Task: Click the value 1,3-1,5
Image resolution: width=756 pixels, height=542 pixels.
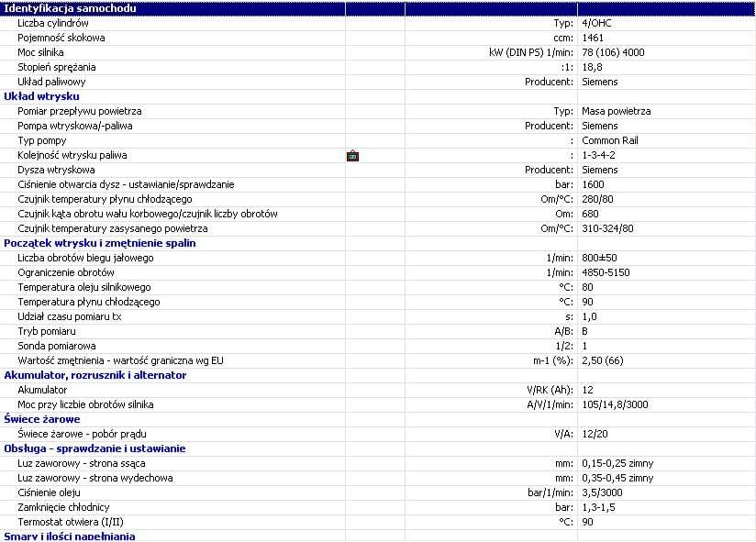Action: tap(598, 507)
